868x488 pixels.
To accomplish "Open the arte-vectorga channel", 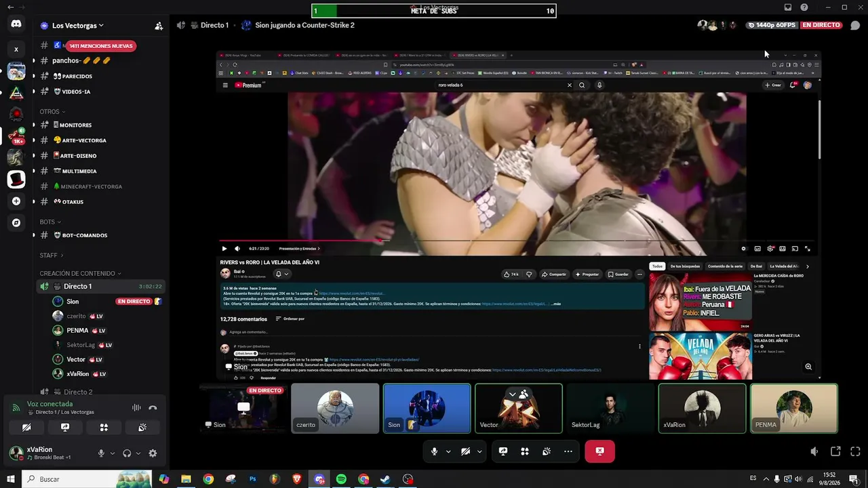I will tap(101, 140).
